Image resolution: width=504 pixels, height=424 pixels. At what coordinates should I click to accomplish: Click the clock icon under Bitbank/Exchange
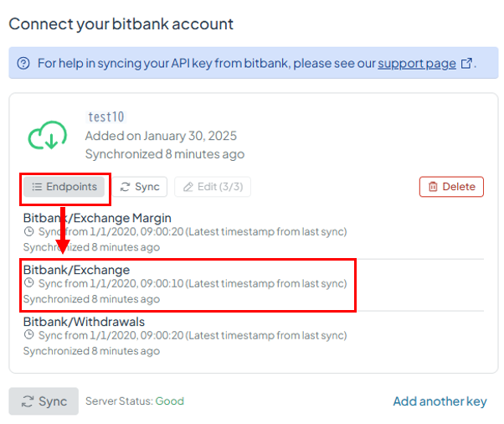pos(29,283)
